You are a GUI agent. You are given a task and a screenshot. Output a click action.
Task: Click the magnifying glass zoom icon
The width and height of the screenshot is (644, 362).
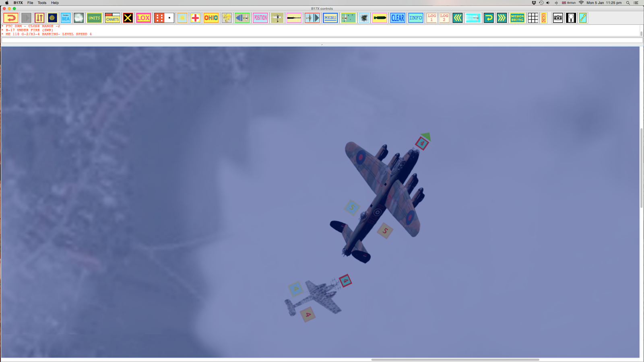click(x=571, y=18)
